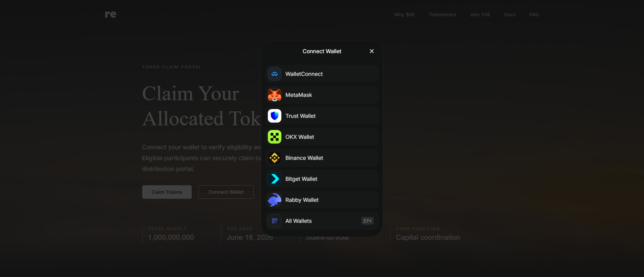Click the 27+ wallets badge
Viewport: 644px width, 277px height.
point(367,221)
